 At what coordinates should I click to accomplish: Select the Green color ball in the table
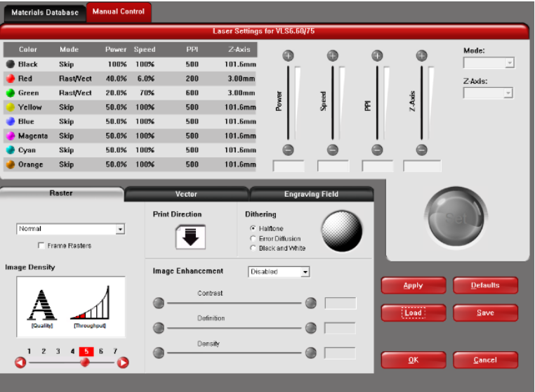[x=11, y=93]
